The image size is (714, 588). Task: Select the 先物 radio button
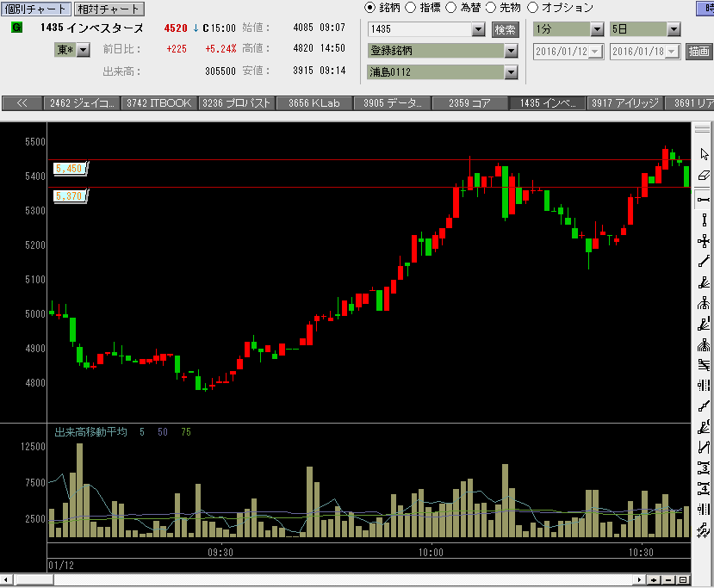point(490,8)
